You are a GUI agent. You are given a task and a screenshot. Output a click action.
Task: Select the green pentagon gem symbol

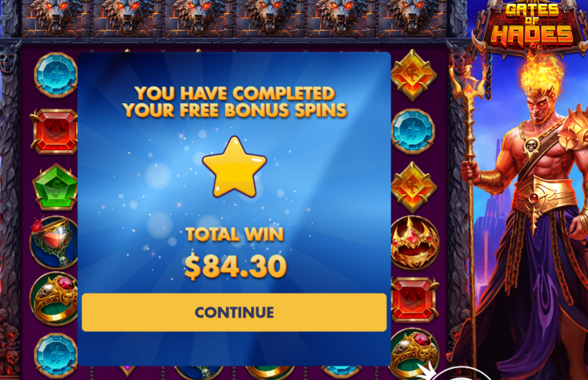coord(54,187)
